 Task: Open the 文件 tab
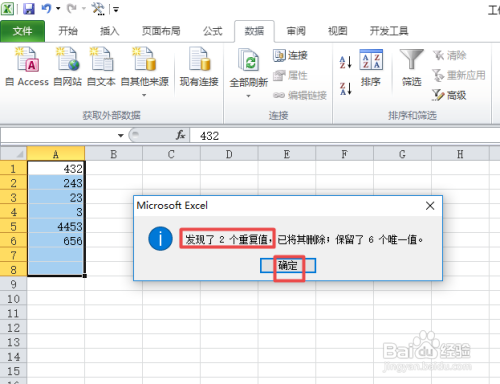pyautogui.click(x=22, y=31)
